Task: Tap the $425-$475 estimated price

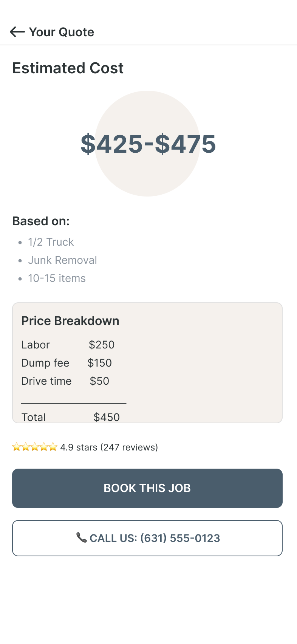Action: pos(148,144)
